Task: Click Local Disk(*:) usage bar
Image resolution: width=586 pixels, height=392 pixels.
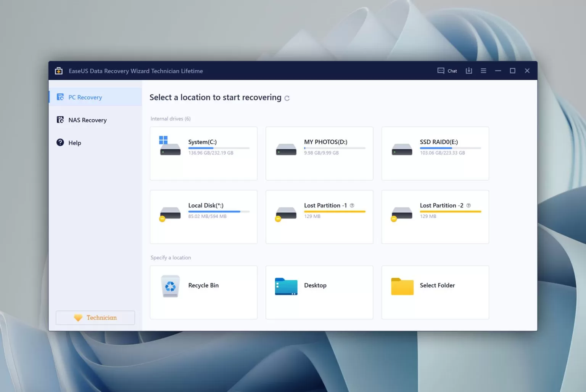Action: [x=219, y=211]
